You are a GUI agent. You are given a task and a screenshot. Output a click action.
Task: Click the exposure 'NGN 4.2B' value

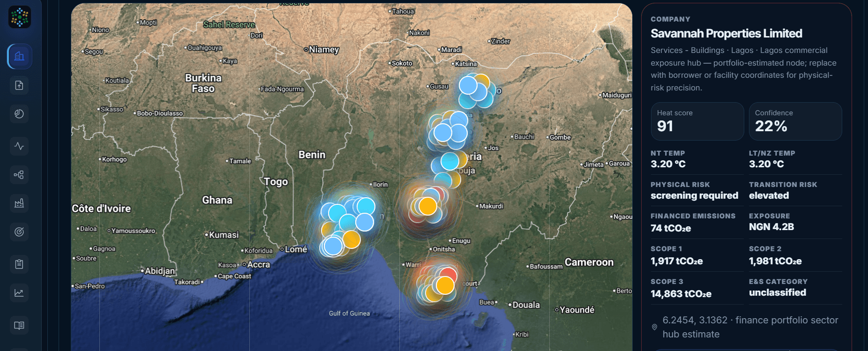point(771,227)
